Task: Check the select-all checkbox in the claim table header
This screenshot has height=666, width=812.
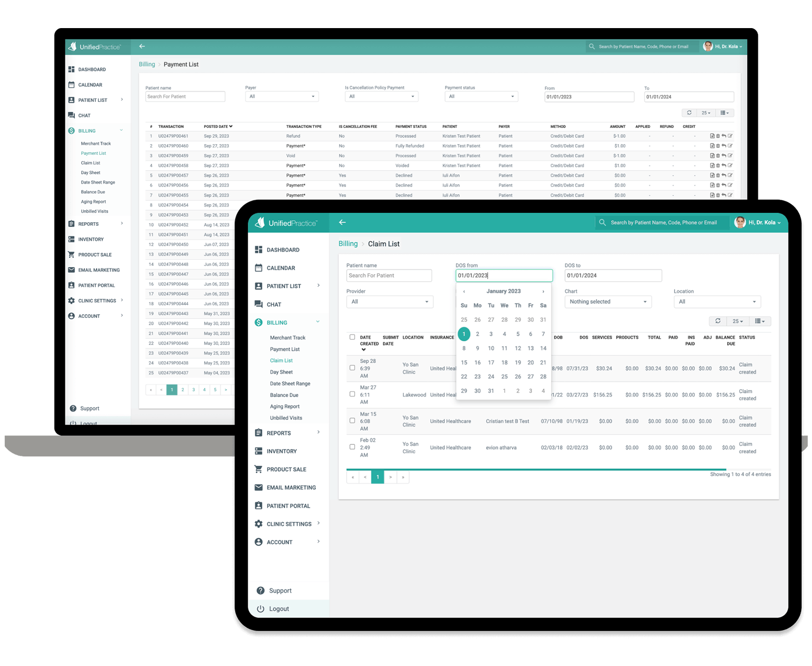Action: click(352, 337)
